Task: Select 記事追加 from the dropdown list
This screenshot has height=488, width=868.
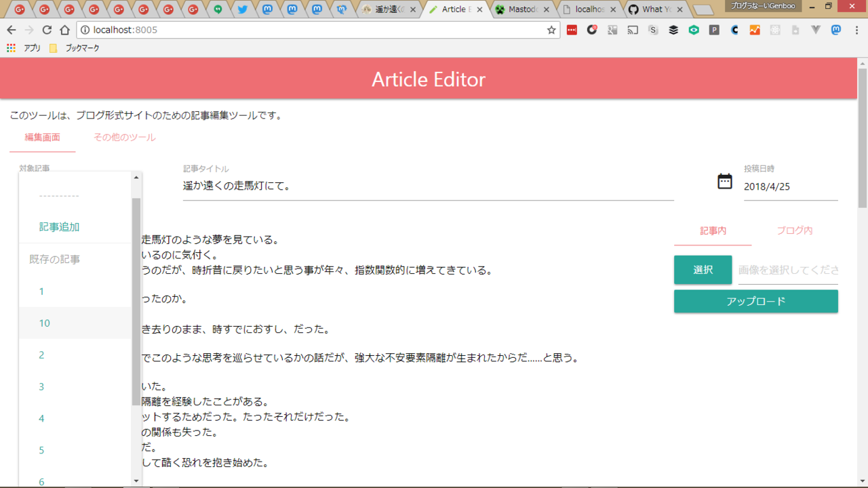Action: pos(60,227)
